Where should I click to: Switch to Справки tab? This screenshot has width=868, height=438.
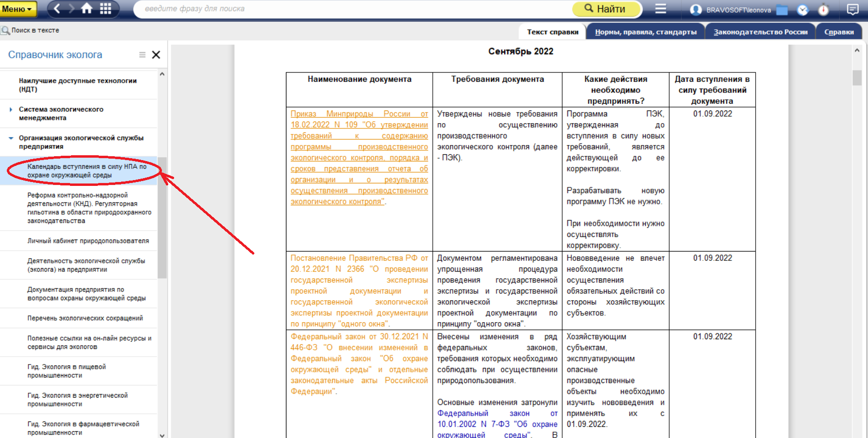pos(839,32)
